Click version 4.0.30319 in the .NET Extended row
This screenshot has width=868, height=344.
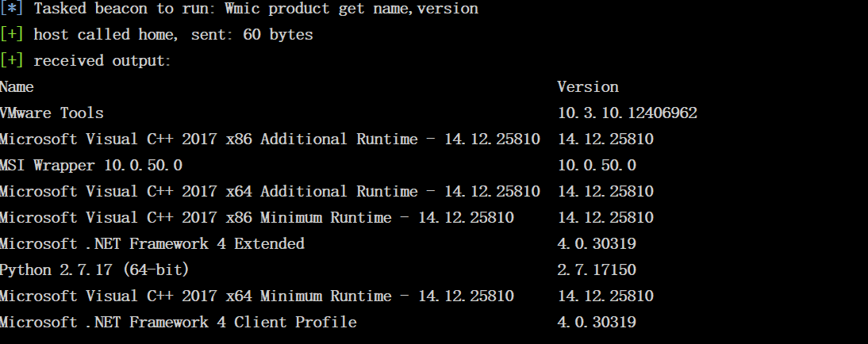coord(597,244)
